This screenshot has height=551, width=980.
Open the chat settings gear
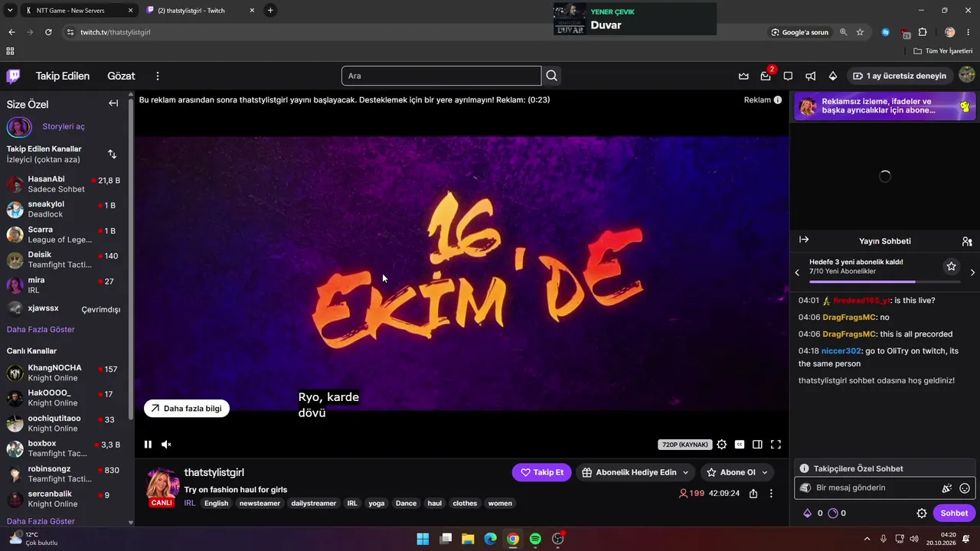click(922, 514)
